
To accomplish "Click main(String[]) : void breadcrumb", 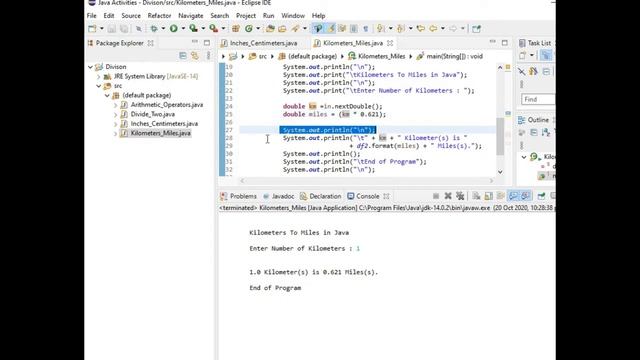I will coord(454,56).
